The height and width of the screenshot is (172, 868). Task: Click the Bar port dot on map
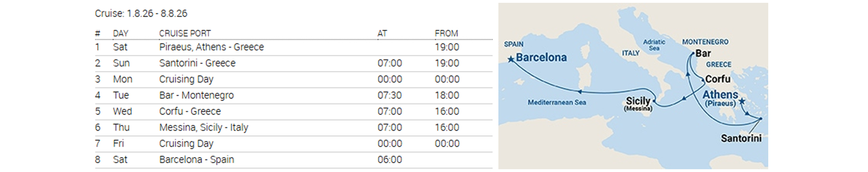click(693, 54)
